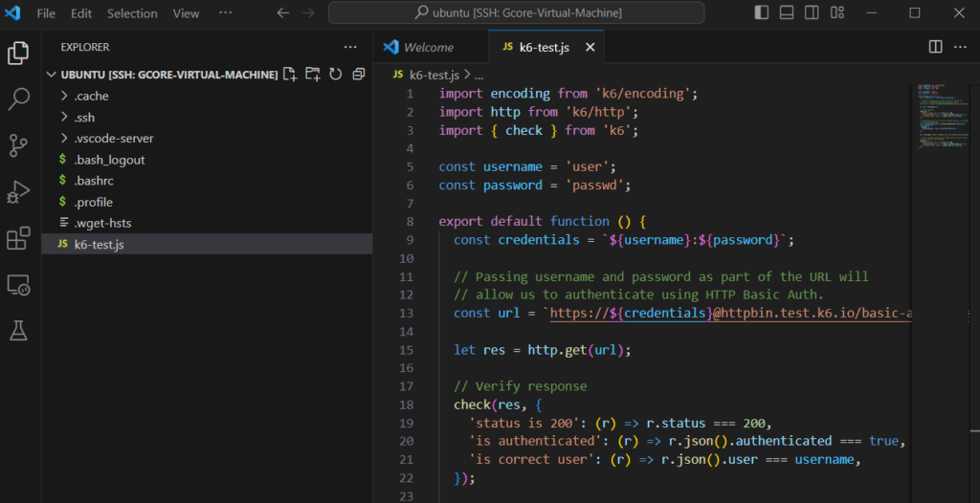Image resolution: width=980 pixels, height=503 pixels.
Task: Open the Testing flask icon view
Action: click(x=18, y=331)
